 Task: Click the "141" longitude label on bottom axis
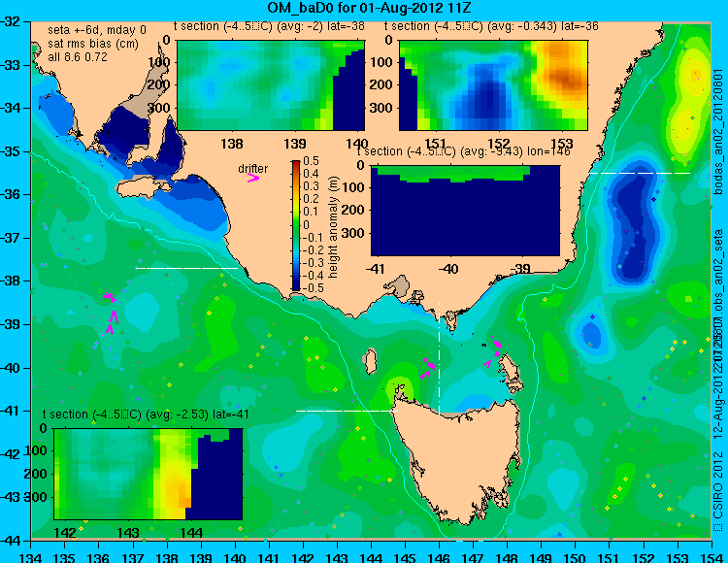point(269,557)
